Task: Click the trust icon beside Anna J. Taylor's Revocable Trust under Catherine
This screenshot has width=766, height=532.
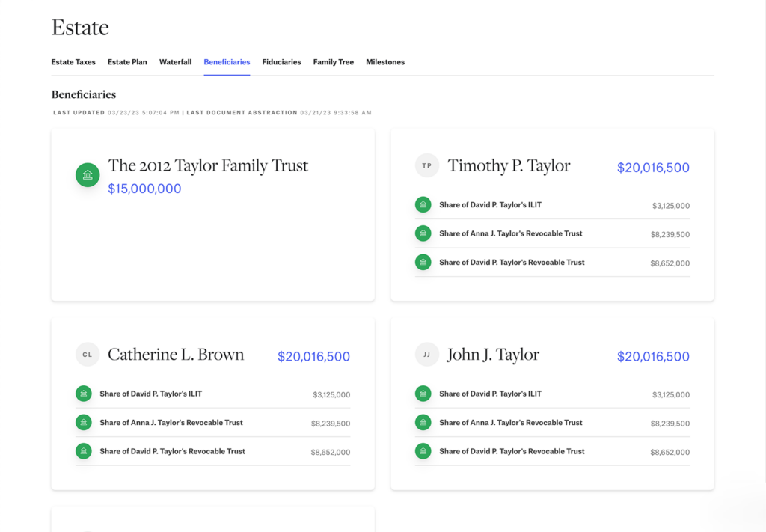Action: click(83, 422)
